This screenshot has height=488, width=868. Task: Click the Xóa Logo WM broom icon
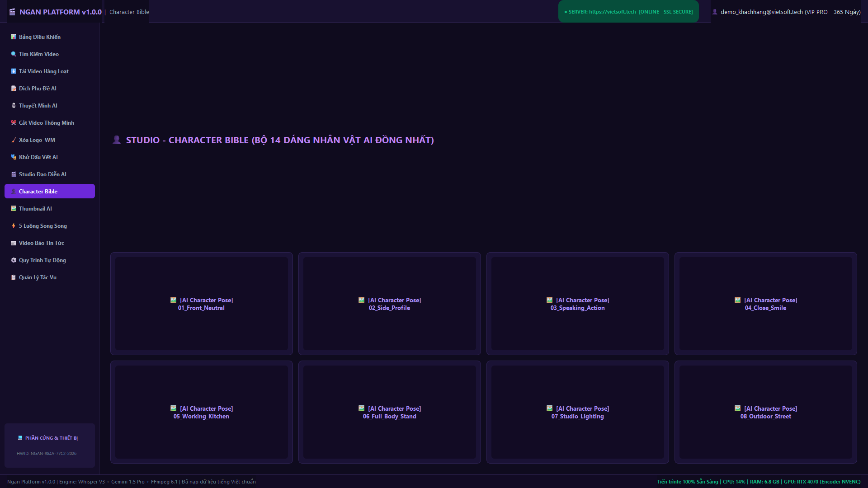14,140
